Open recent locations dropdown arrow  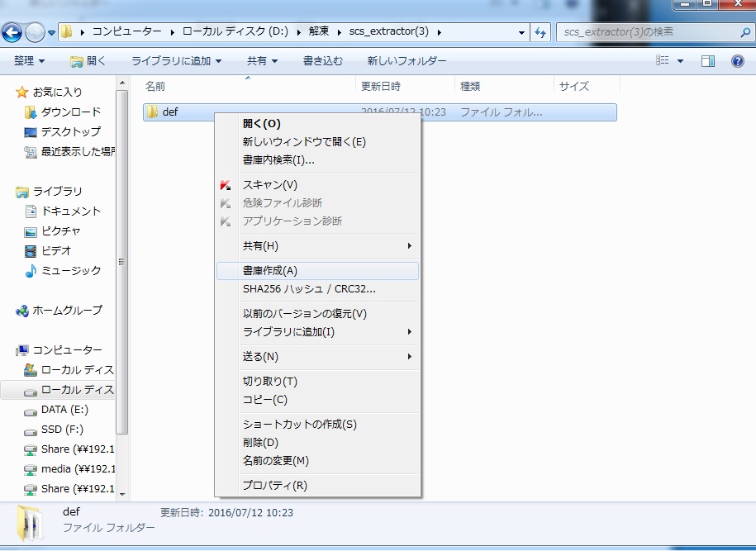[x=51, y=33]
